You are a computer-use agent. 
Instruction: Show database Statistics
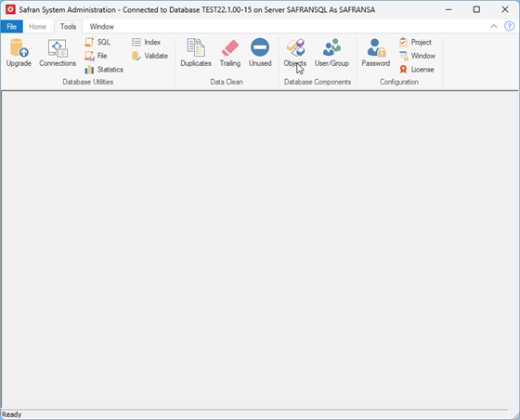(x=104, y=70)
